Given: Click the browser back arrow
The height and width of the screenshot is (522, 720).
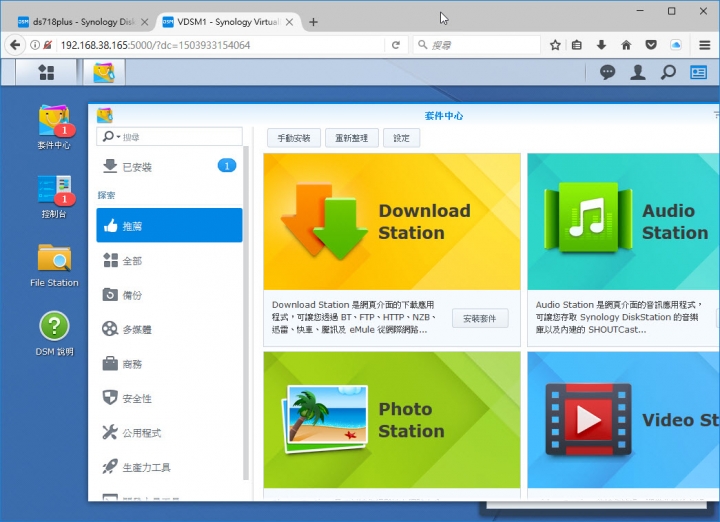Looking at the screenshot, I should 15,45.
